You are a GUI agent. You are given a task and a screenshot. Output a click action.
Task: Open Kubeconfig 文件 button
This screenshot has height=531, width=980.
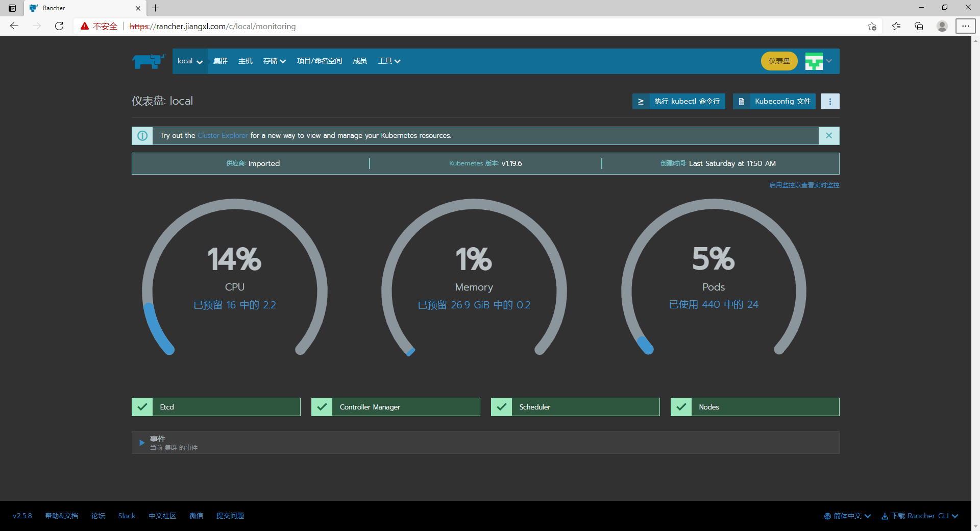click(x=774, y=101)
